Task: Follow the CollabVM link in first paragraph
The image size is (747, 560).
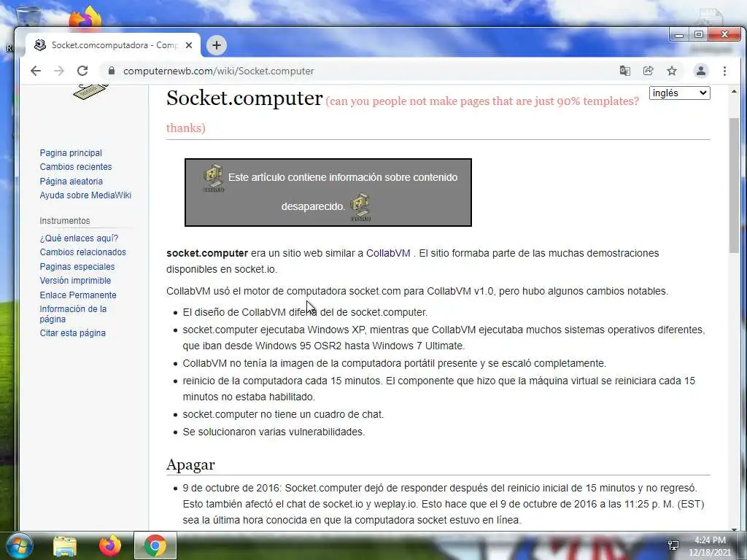Action: (x=388, y=253)
